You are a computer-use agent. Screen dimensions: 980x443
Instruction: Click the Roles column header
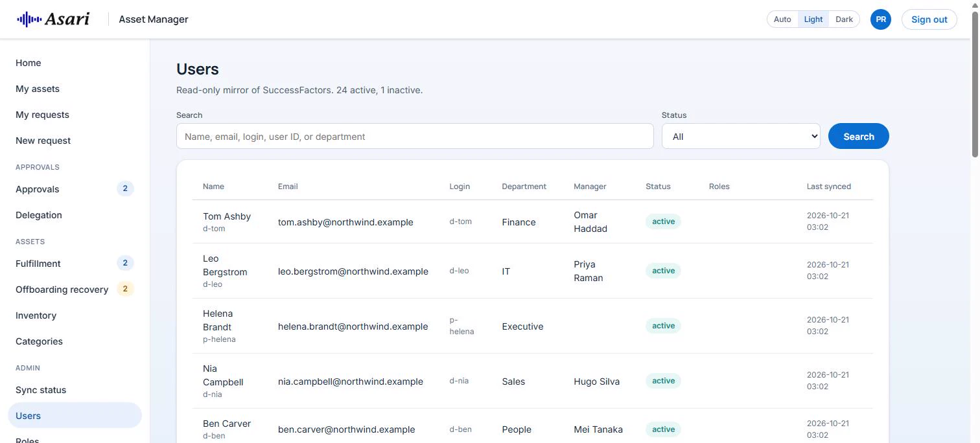pos(719,187)
